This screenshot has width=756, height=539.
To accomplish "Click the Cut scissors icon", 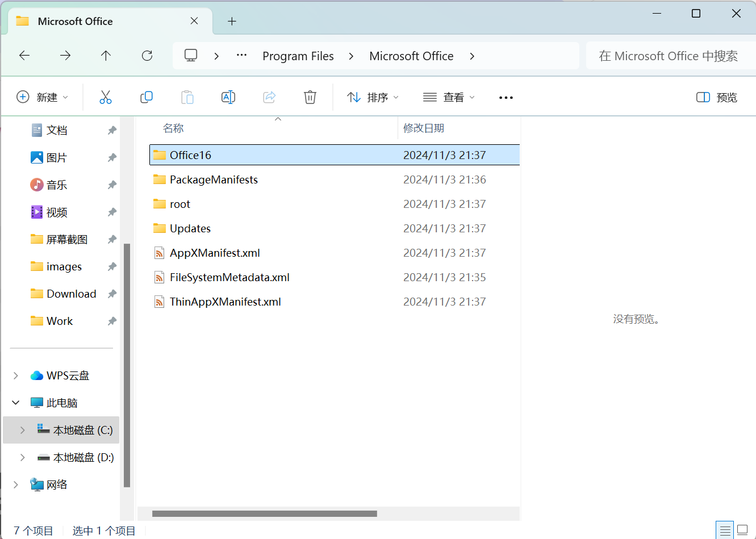I will tap(106, 97).
